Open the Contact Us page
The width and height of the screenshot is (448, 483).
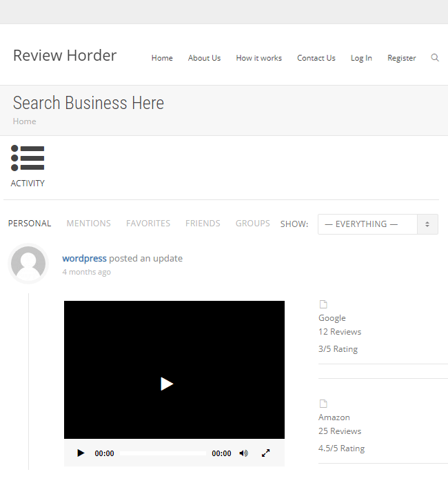(x=316, y=58)
